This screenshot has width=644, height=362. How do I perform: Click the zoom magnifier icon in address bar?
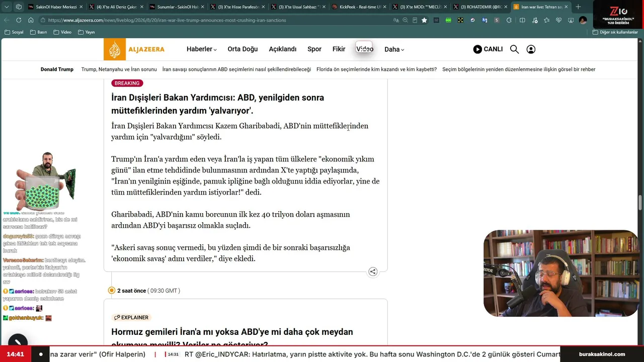coord(406,20)
